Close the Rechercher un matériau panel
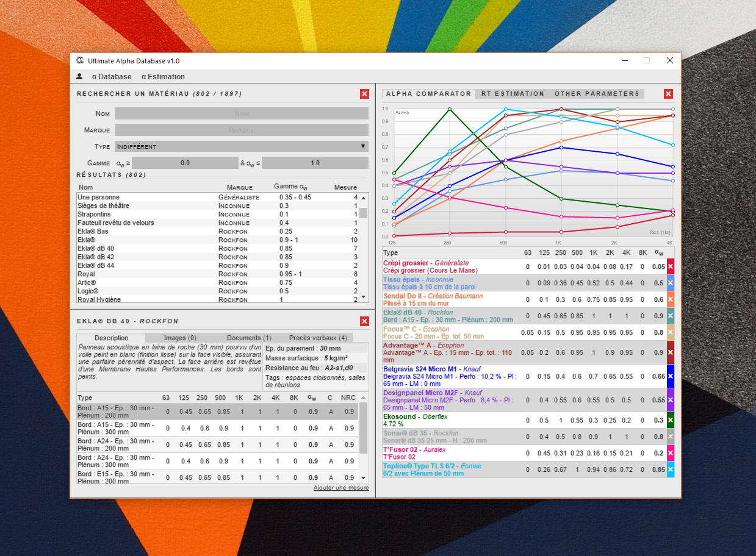Image resolution: width=756 pixels, height=556 pixels. pos(364,94)
